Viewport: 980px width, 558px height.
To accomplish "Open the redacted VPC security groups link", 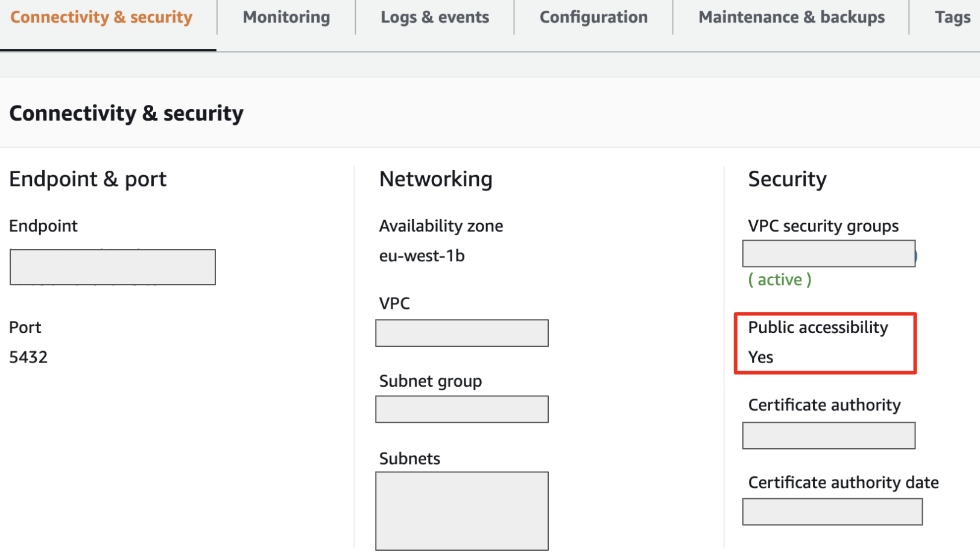I will [829, 254].
